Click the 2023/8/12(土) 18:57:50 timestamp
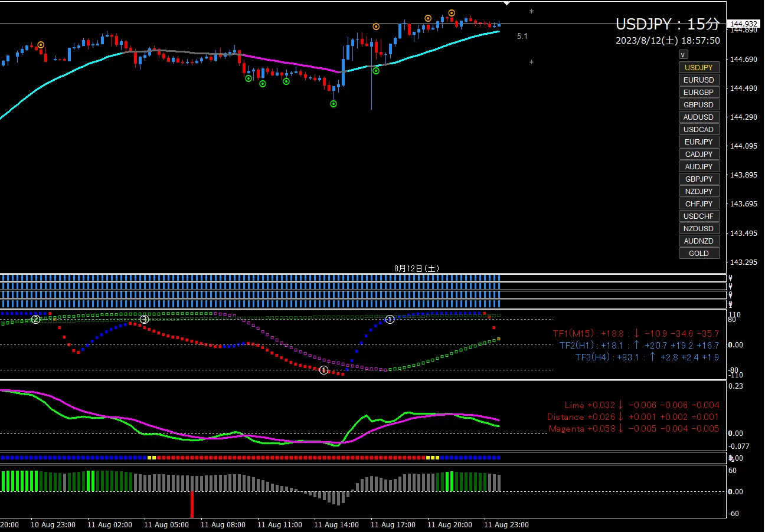Image resolution: width=765 pixels, height=532 pixels. tap(668, 41)
